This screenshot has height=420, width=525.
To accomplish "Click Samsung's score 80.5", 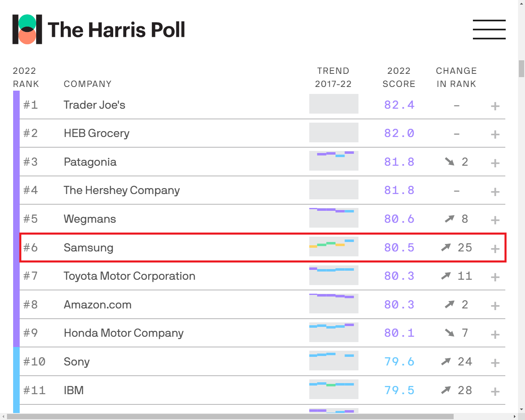I will click(x=399, y=248).
